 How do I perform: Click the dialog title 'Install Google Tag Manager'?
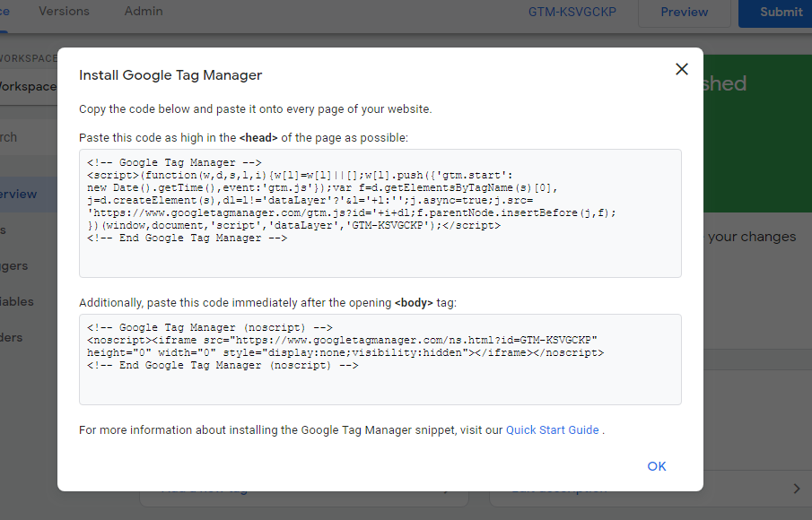coord(170,75)
